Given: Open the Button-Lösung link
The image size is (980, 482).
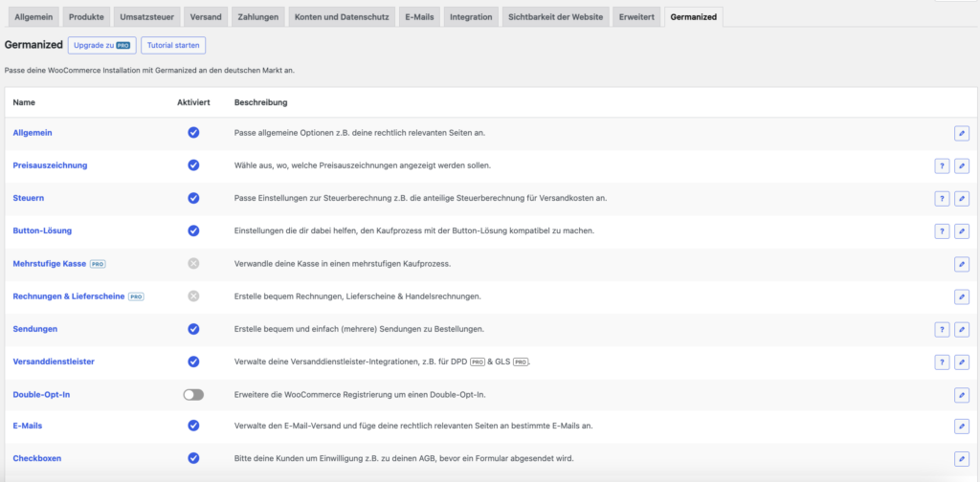Looking at the screenshot, I should [x=42, y=230].
